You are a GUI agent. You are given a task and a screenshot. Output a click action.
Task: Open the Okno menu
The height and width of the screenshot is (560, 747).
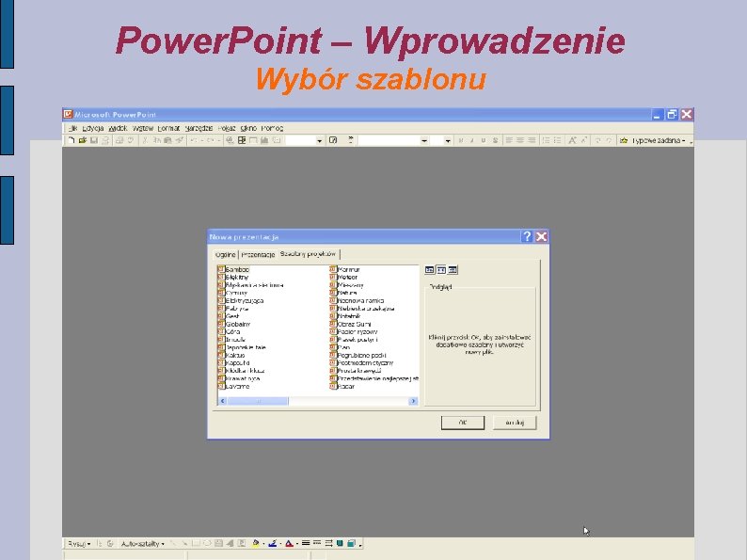coord(248,128)
